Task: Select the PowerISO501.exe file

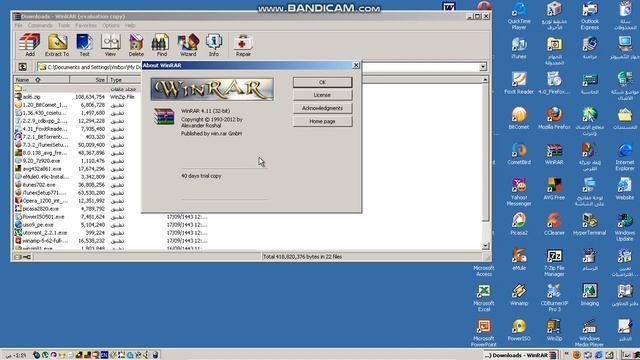Action: pos(43,217)
